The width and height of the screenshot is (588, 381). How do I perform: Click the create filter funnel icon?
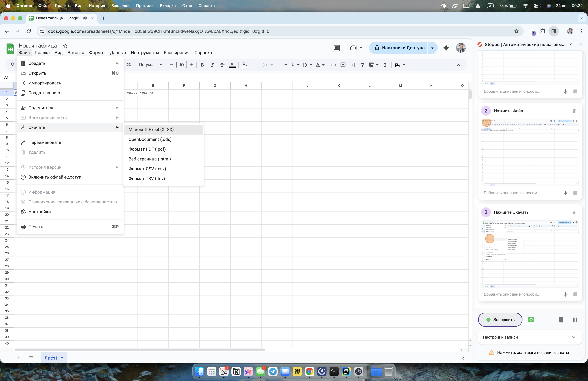coord(362,65)
